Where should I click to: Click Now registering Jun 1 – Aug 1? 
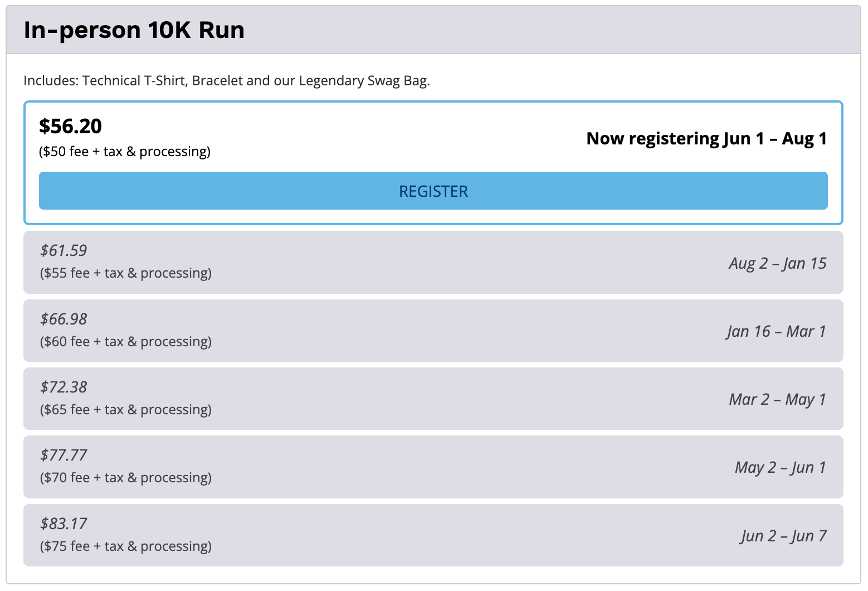point(706,138)
